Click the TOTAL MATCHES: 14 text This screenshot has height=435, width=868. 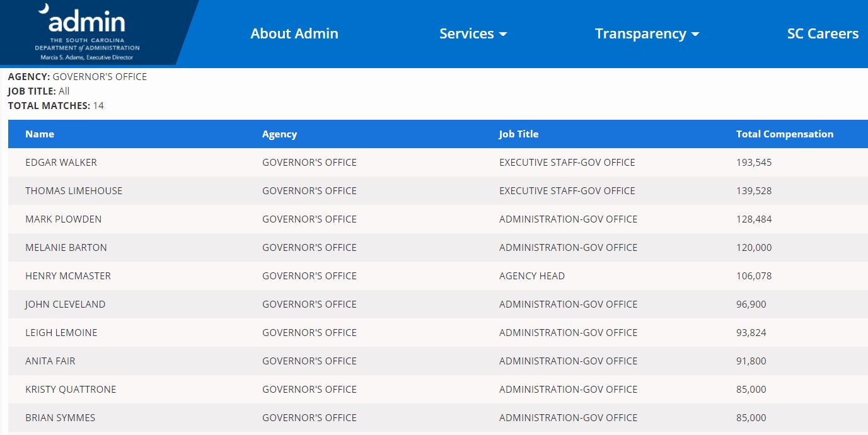(x=56, y=105)
